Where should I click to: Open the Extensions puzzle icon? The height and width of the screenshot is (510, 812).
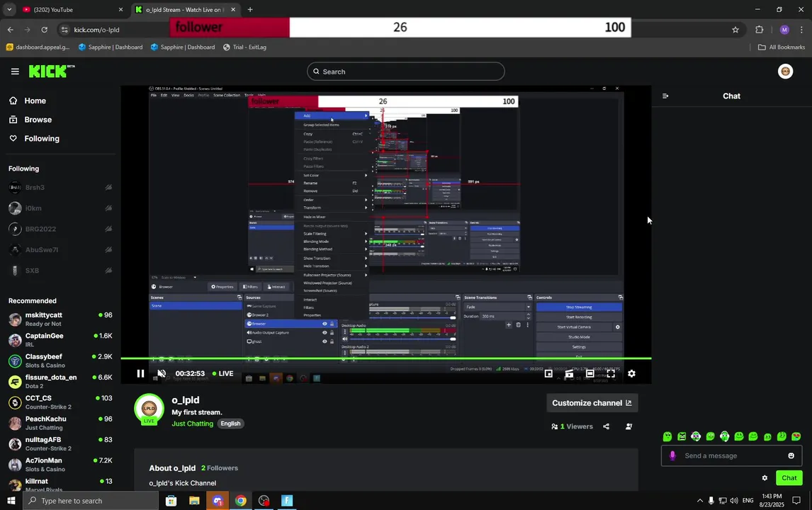759,30
